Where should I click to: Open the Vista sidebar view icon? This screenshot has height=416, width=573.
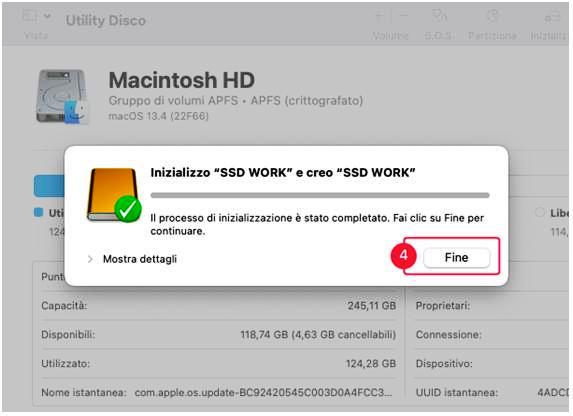tap(30, 15)
